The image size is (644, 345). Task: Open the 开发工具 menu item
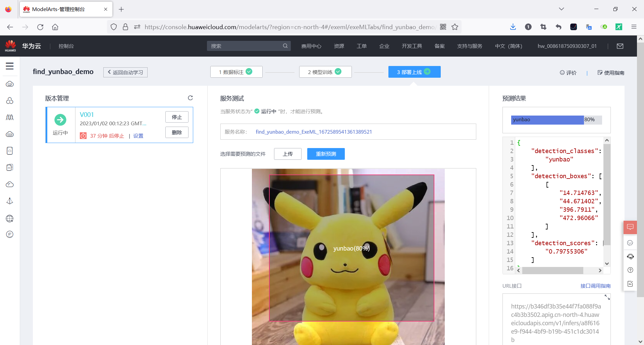412,46
